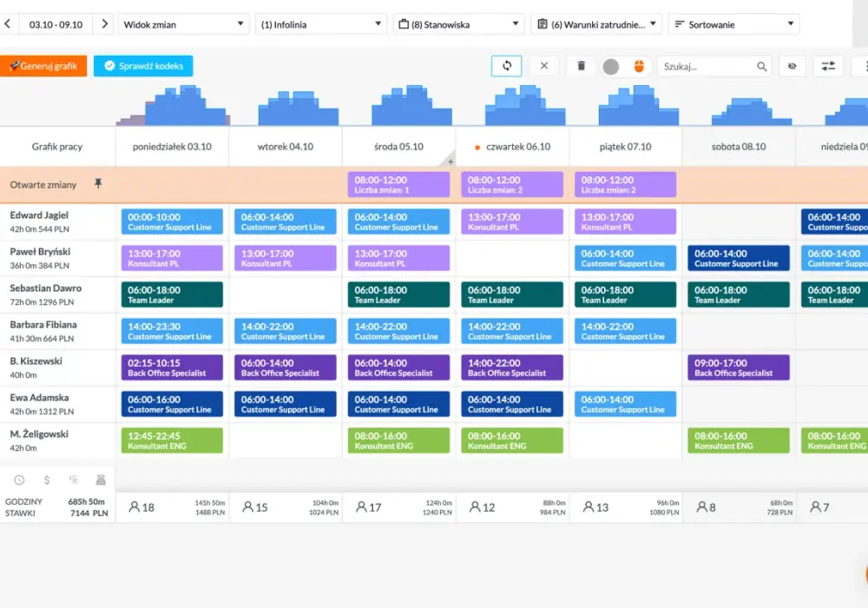Click the Generuj grafik button
Viewport: 868px width, 608px height.
tap(43, 66)
